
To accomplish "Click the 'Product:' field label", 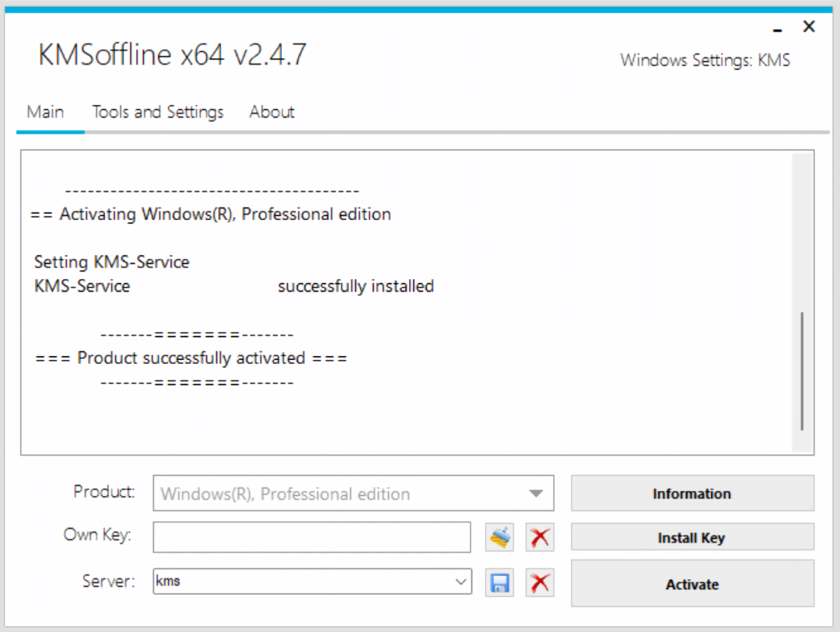I will click(x=104, y=491).
